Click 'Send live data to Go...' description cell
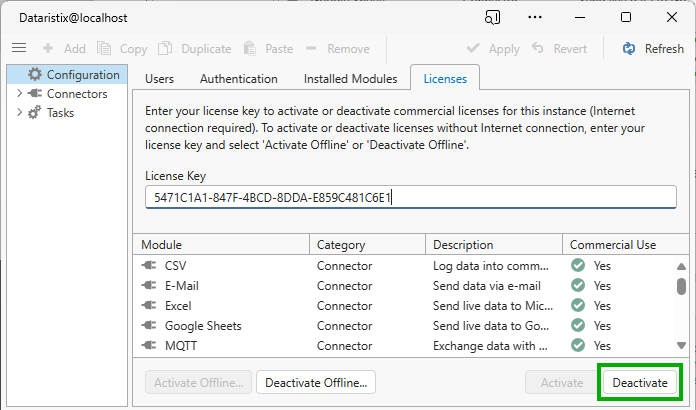The image size is (696, 410). [491, 325]
